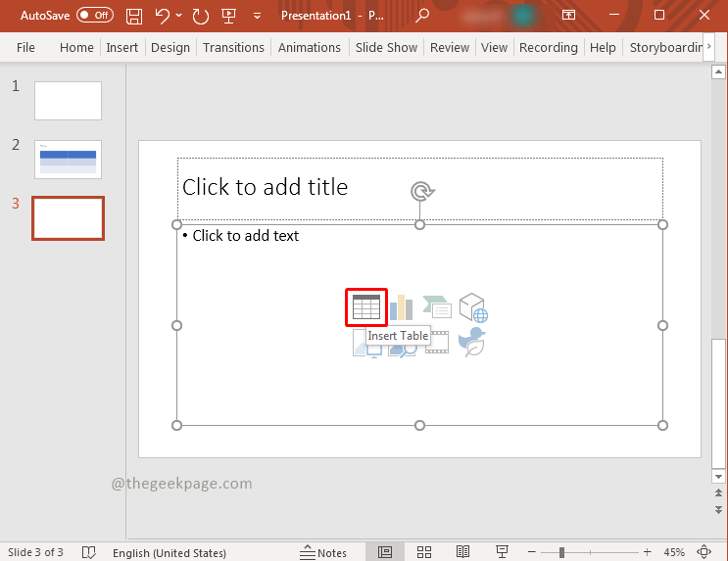Open the Insert tab

pyautogui.click(x=121, y=47)
